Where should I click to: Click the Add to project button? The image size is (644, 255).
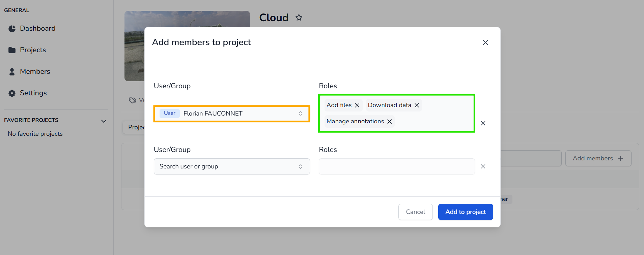465,212
